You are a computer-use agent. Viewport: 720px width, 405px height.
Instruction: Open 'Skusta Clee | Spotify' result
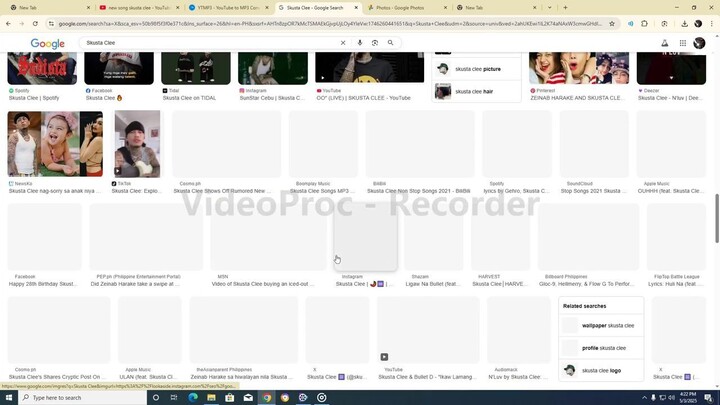tap(34, 98)
